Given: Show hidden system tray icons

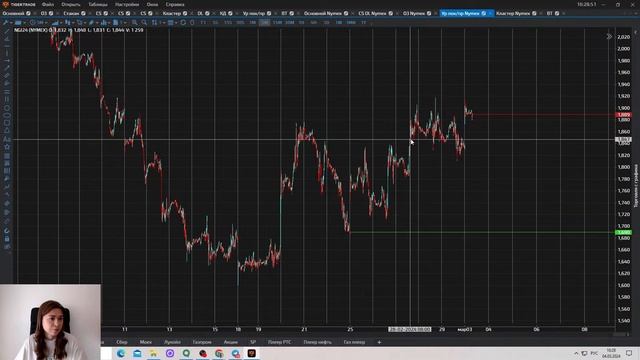Looking at the screenshot, I should (x=576, y=353).
